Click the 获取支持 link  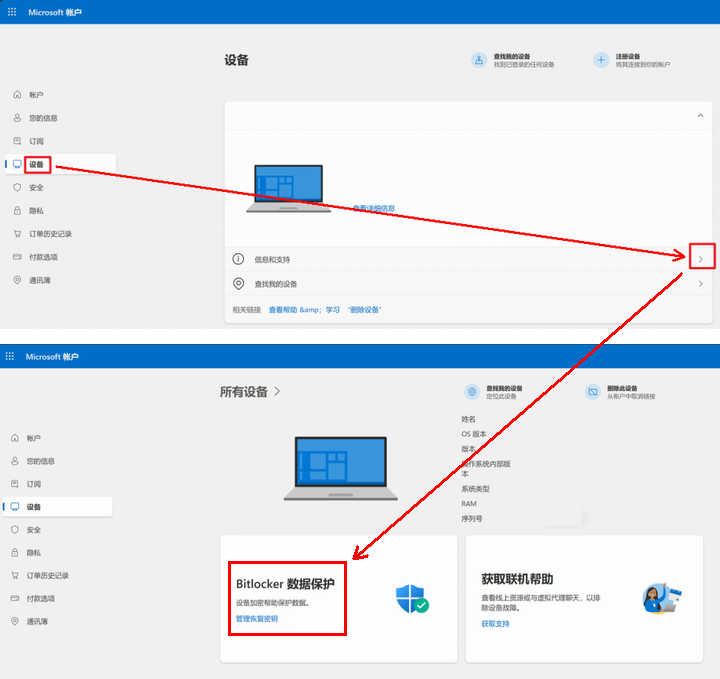coord(495,623)
